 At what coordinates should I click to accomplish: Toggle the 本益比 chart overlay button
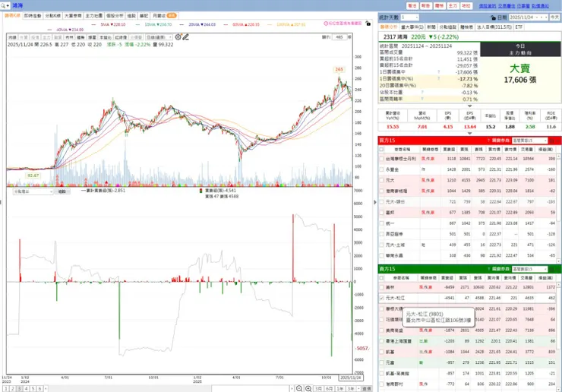tap(106, 37)
